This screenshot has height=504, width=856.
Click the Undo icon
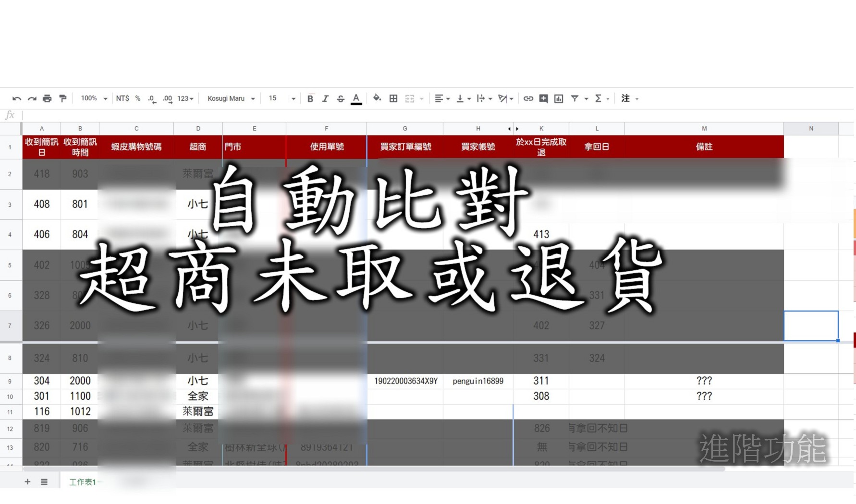(16, 98)
